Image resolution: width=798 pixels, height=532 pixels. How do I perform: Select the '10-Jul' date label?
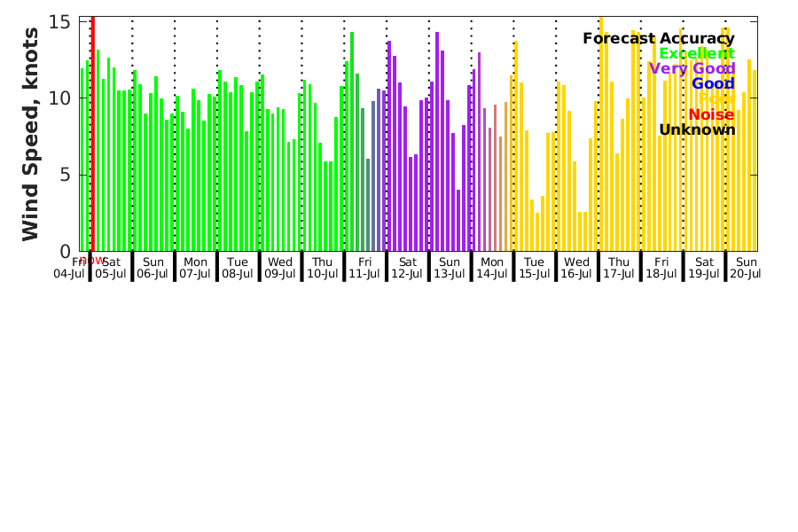pos(322,274)
